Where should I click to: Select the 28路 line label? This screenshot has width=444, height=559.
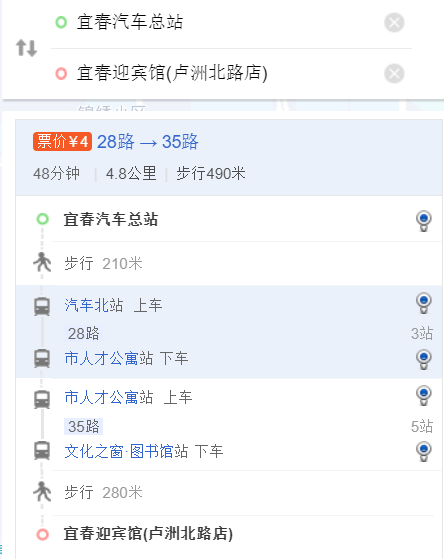pyautogui.click(x=83, y=334)
